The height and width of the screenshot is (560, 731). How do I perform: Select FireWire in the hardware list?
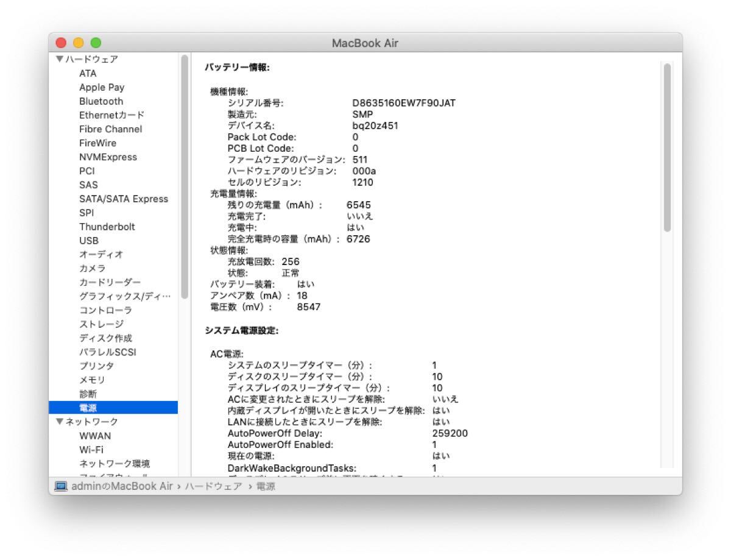97,143
